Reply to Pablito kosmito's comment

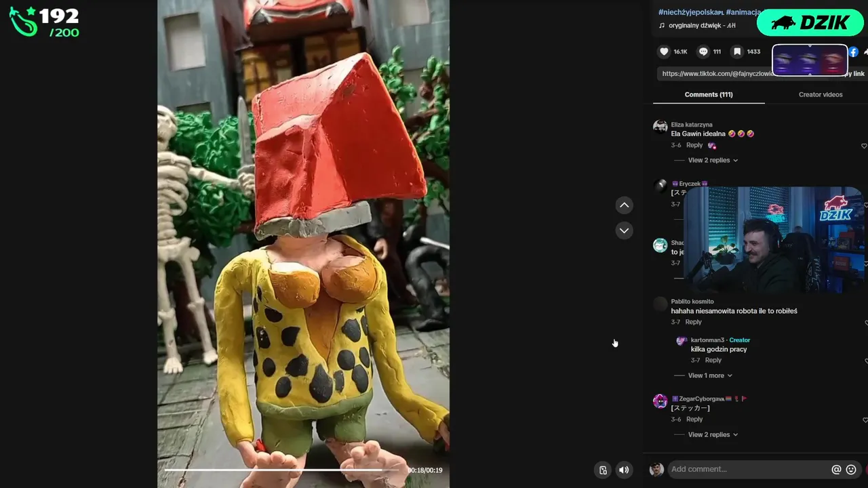point(693,322)
